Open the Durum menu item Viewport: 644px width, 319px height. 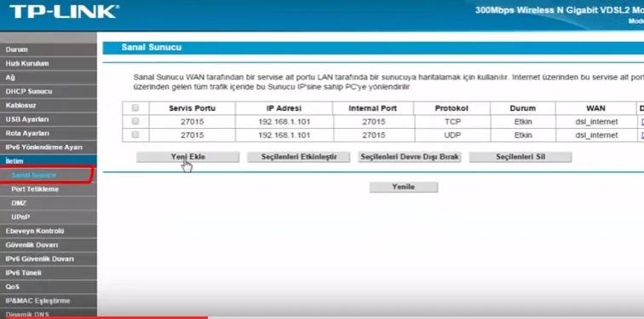click(49, 49)
